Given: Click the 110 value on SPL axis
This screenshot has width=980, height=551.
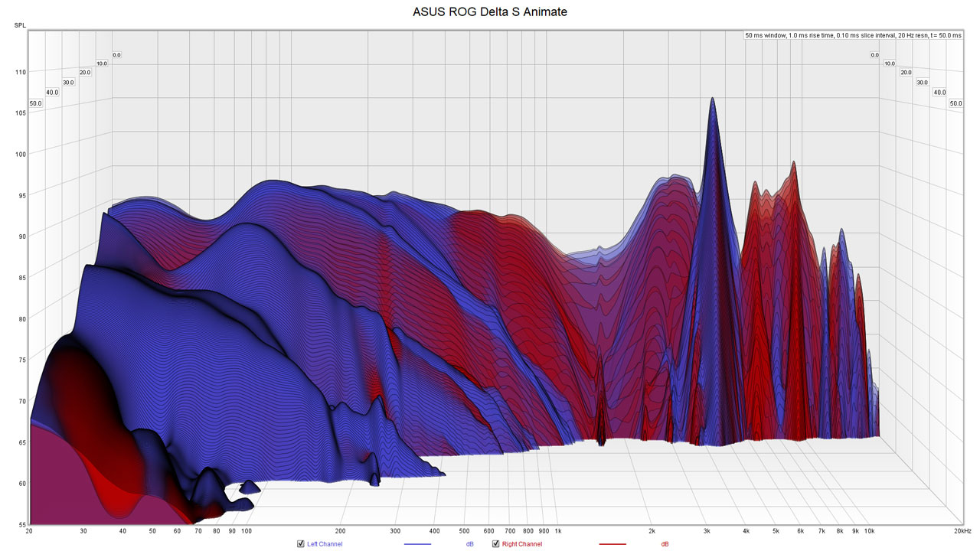Looking at the screenshot, I should click(x=20, y=72).
